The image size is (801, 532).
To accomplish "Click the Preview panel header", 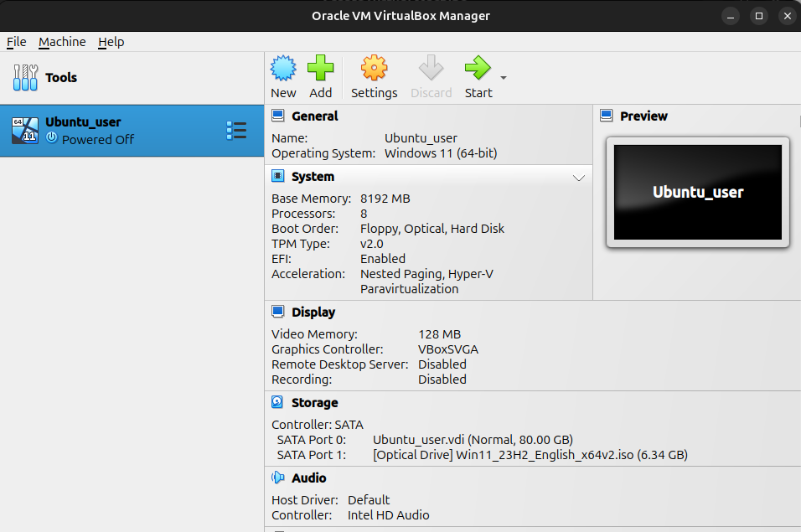I will coord(643,116).
